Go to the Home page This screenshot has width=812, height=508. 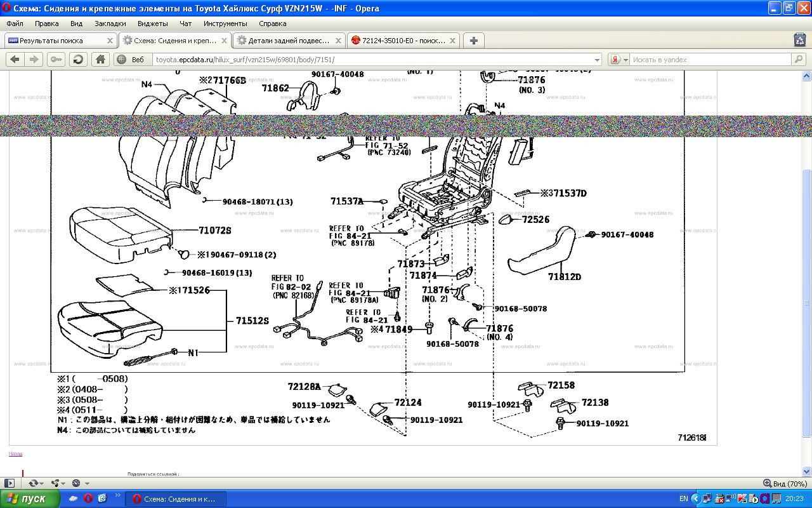click(100, 59)
